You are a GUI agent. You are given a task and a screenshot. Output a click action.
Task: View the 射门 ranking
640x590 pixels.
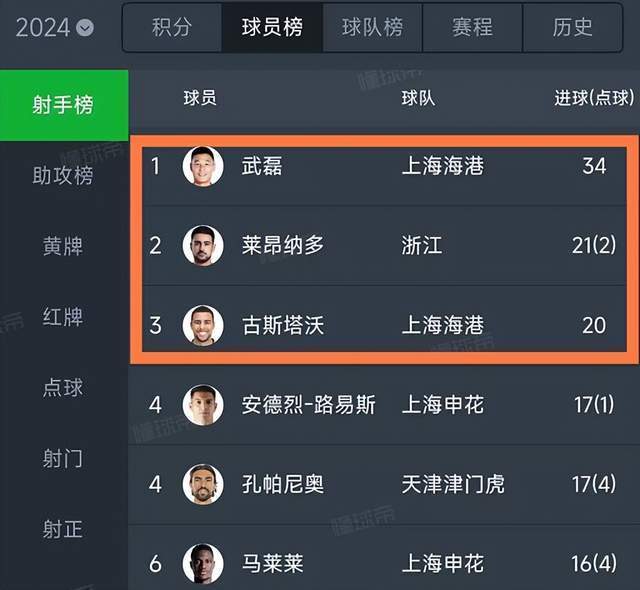pos(63,459)
